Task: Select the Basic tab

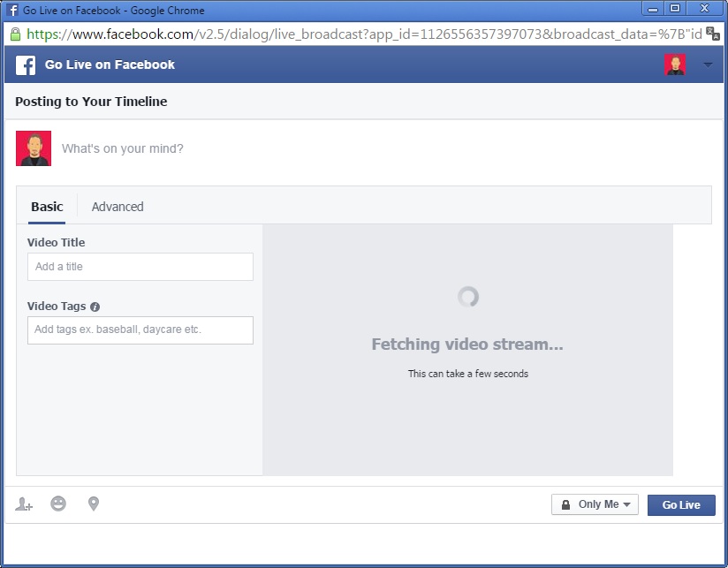Action: 46,206
